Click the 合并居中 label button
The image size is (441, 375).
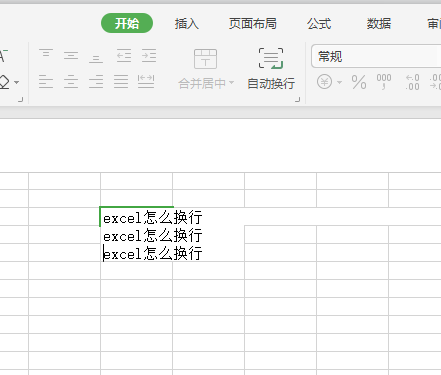202,83
